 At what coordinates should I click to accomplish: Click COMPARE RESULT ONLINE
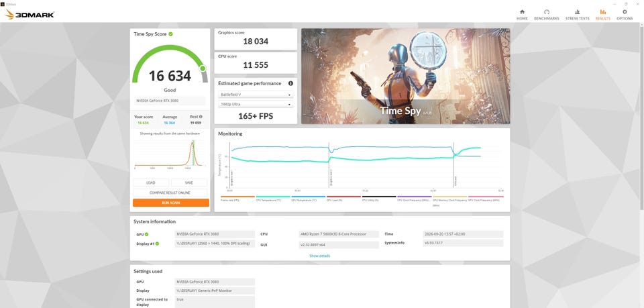pyautogui.click(x=170, y=193)
